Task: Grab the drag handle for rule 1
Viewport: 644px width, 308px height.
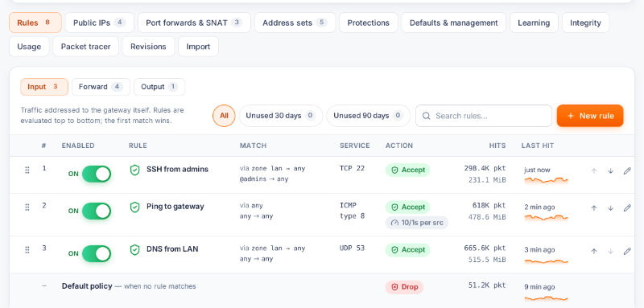Action: pyautogui.click(x=27, y=170)
